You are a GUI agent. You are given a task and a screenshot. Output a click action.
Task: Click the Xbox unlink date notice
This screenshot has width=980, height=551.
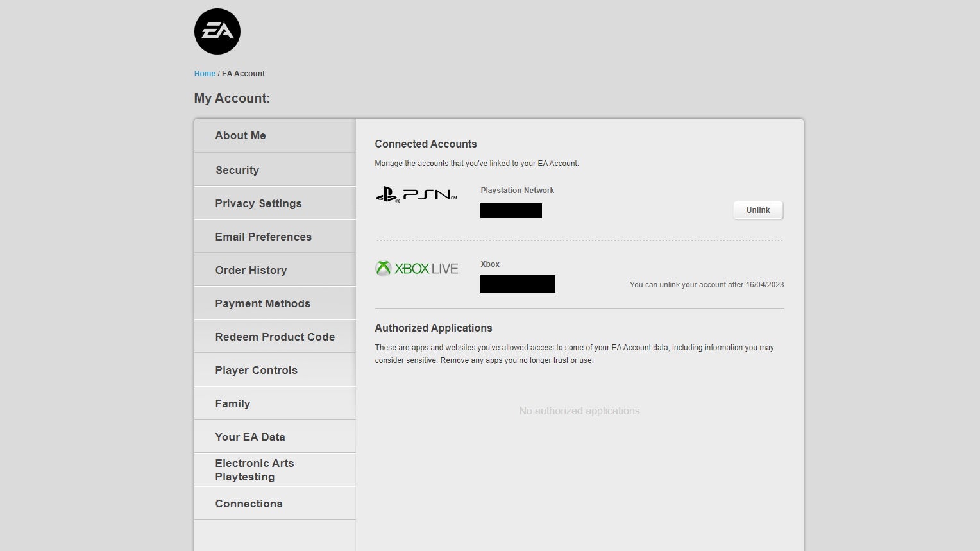point(706,285)
